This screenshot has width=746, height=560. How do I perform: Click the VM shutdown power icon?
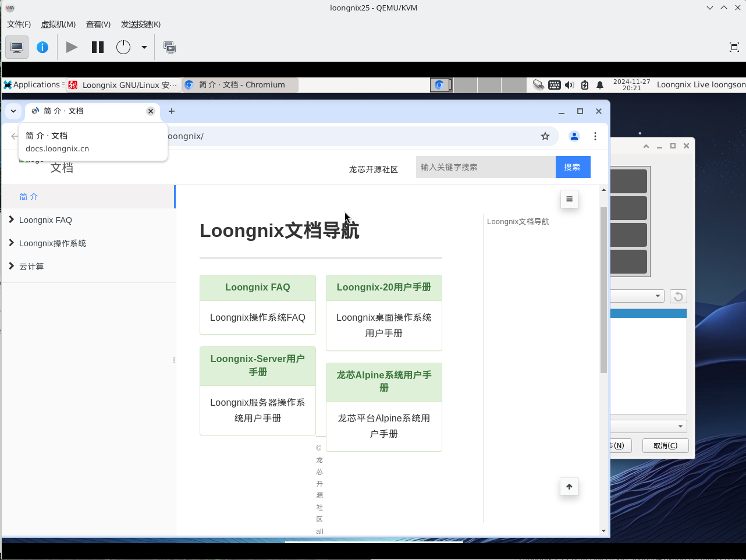(x=123, y=47)
